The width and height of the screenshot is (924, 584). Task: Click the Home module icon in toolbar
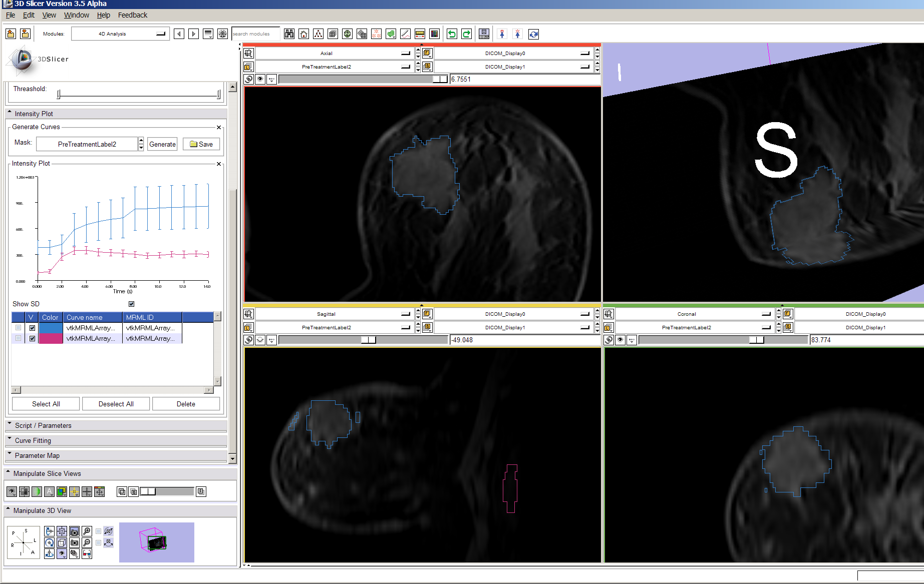click(x=303, y=34)
